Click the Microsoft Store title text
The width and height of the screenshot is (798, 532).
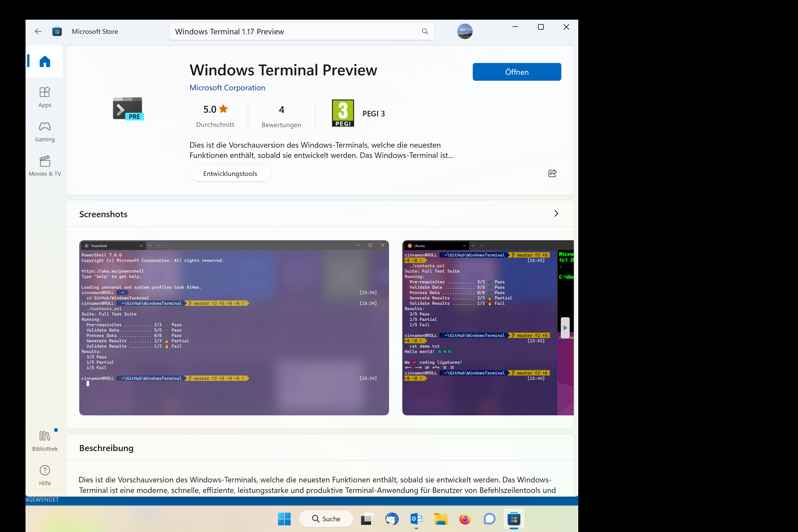[x=95, y=32]
